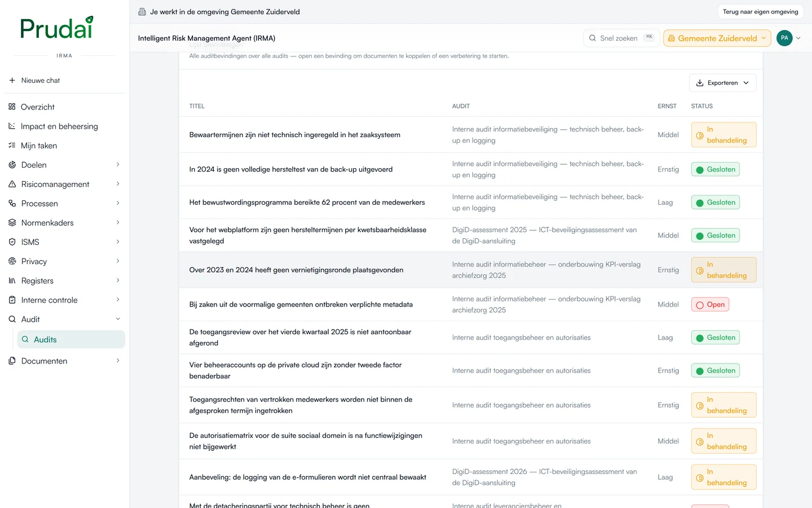Click the Privacy fingerprint icon
Image resolution: width=812 pixels, height=508 pixels.
[12, 261]
